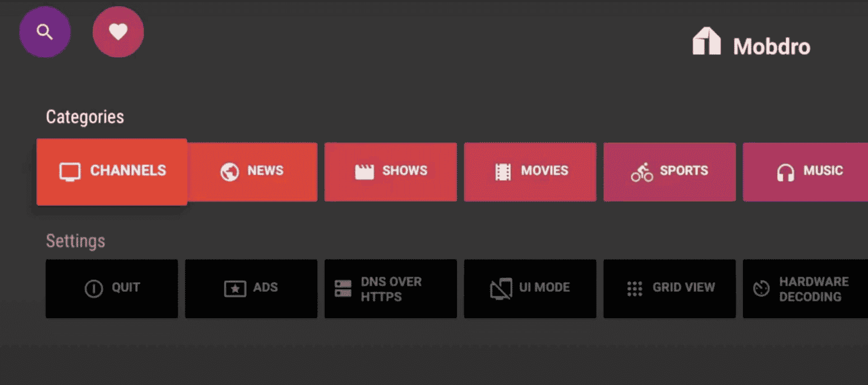Open the Sports section
This screenshot has width=868, height=385.
coord(670,172)
